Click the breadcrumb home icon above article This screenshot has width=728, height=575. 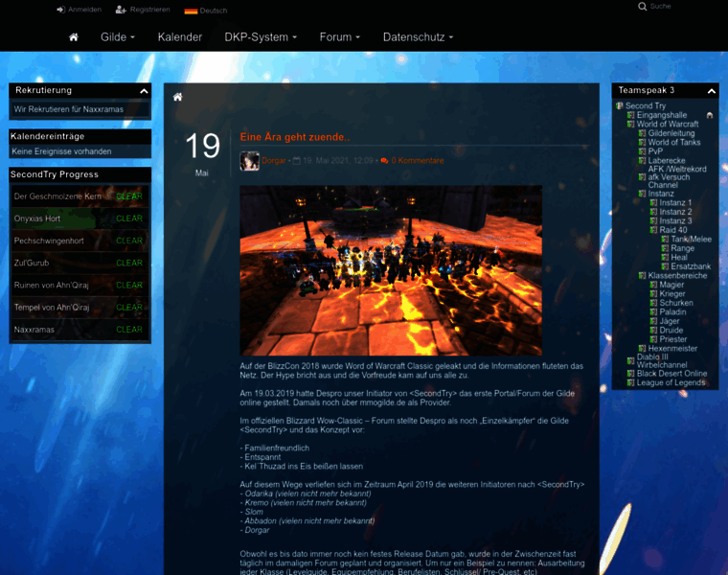[177, 97]
